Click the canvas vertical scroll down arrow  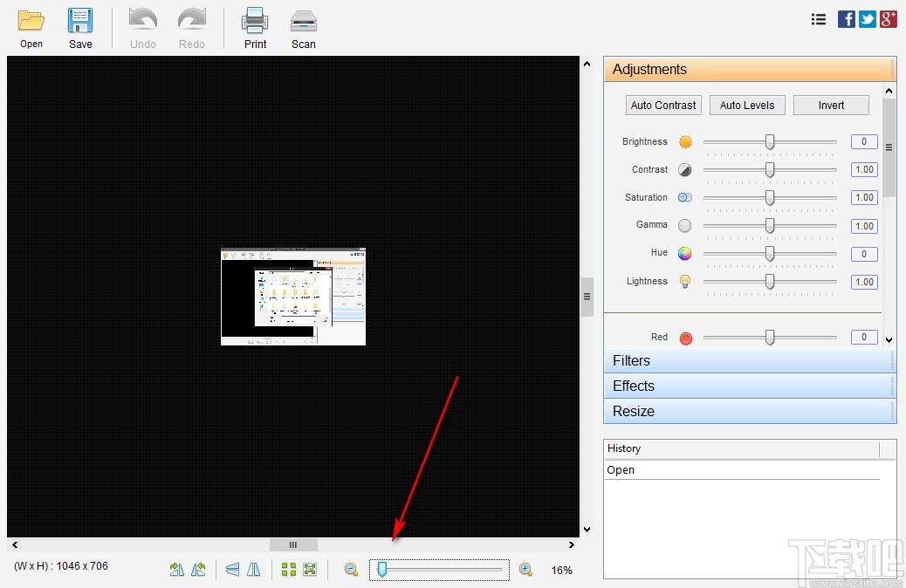[587, 529]
